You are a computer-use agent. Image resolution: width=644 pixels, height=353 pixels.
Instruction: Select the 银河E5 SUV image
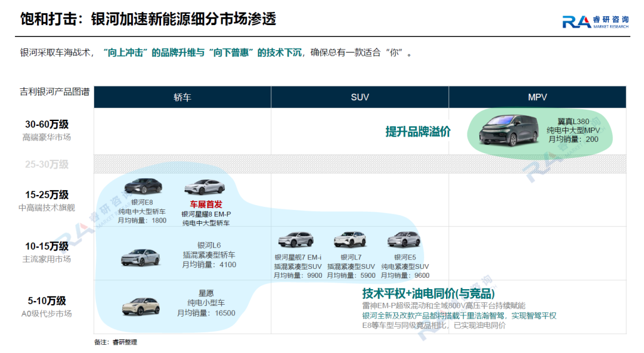404,239
